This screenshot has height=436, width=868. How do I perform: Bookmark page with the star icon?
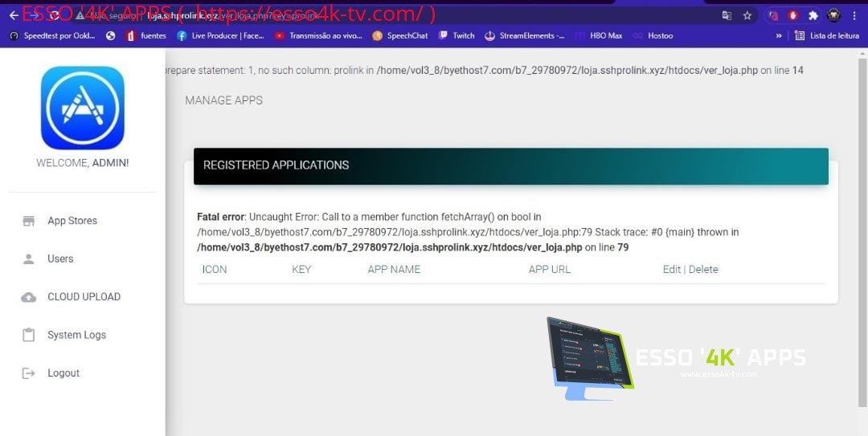(x=747, y=15)
